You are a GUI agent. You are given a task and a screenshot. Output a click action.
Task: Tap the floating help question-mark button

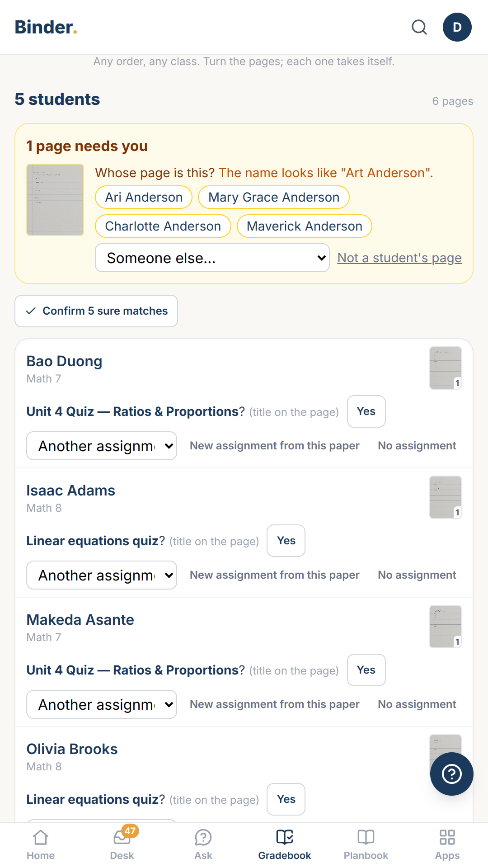pos(452,774)
